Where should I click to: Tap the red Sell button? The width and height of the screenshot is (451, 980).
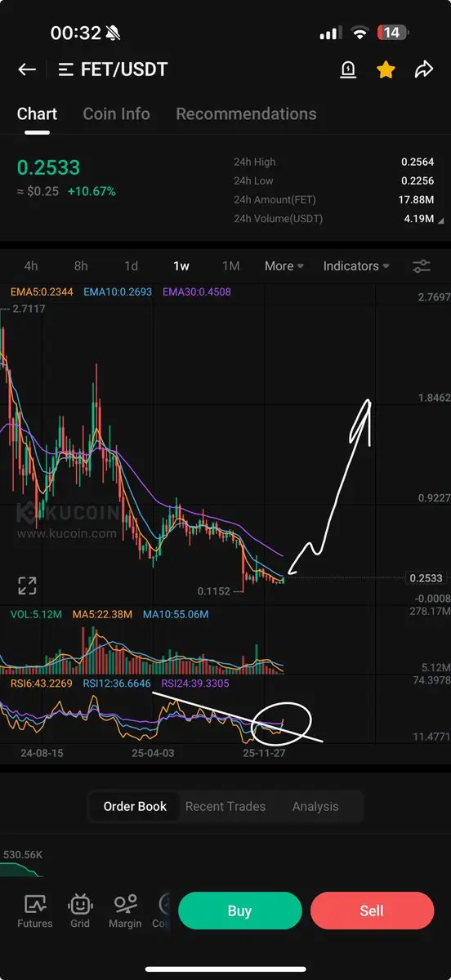(x=372, y=911)
